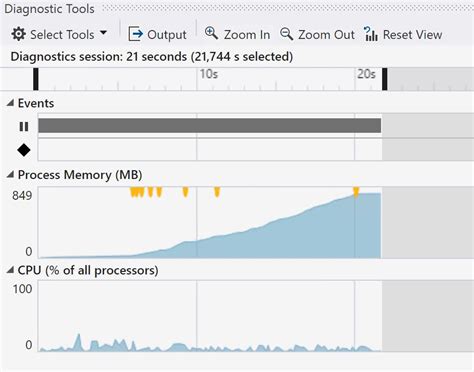This screenshot has width=474, height=372.
Task: Click the tallest CPU usage spike
Action: tap(78, 342)
